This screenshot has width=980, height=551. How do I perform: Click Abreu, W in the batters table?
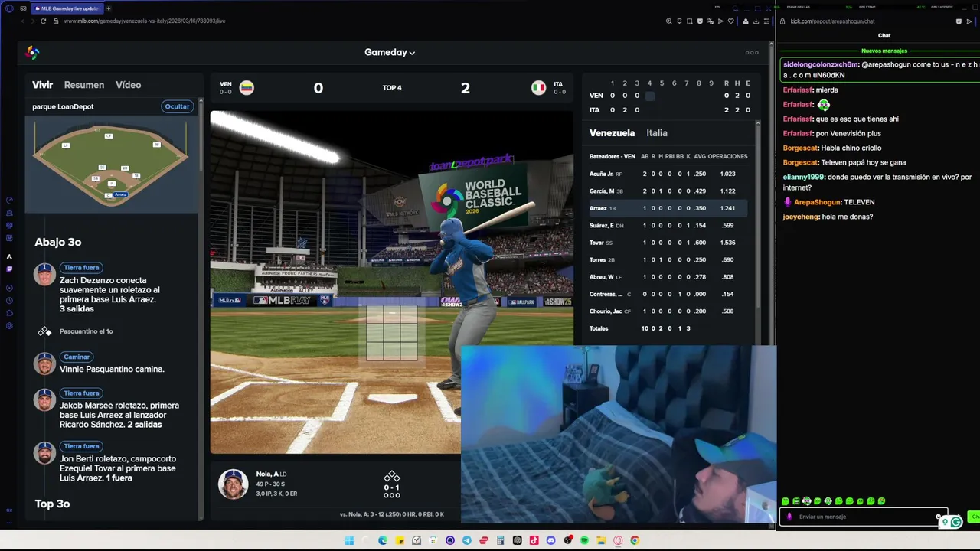668,277
